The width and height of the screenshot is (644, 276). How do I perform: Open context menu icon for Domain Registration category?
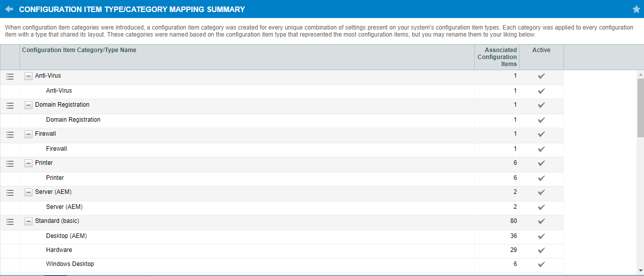[x=10, y=106]
